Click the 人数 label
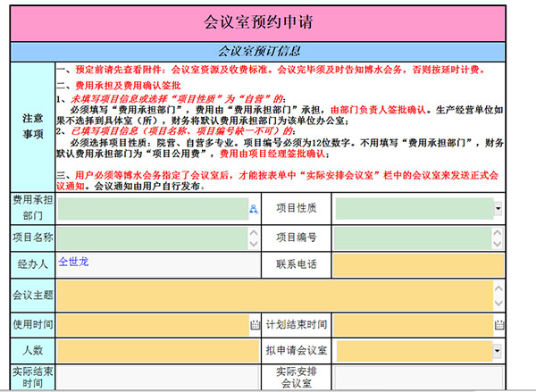This screenshot has width=536, height=392. (33, 350)
